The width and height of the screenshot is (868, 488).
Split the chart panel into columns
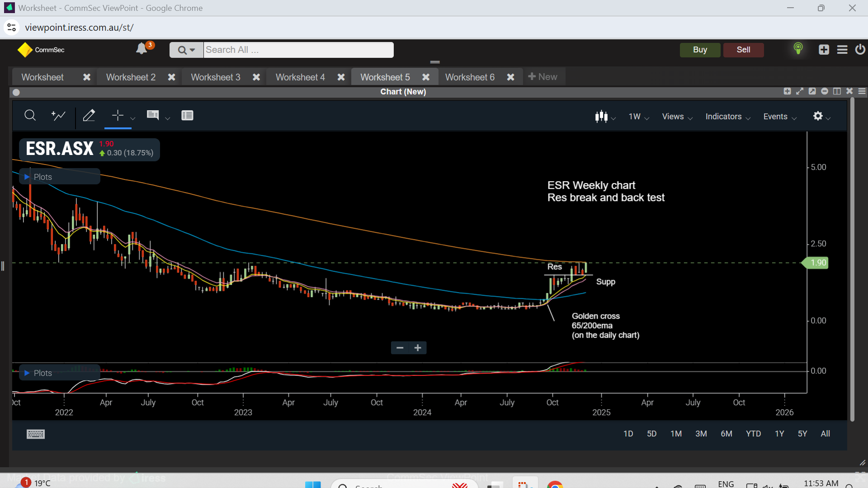point(837,91)
